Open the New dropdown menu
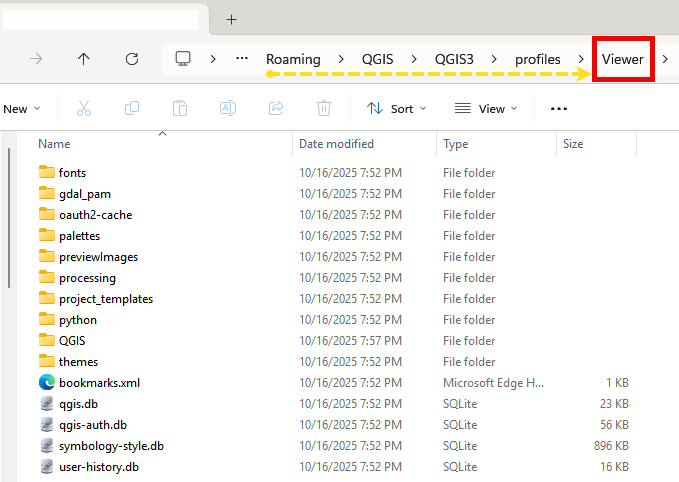 [21, 109]
